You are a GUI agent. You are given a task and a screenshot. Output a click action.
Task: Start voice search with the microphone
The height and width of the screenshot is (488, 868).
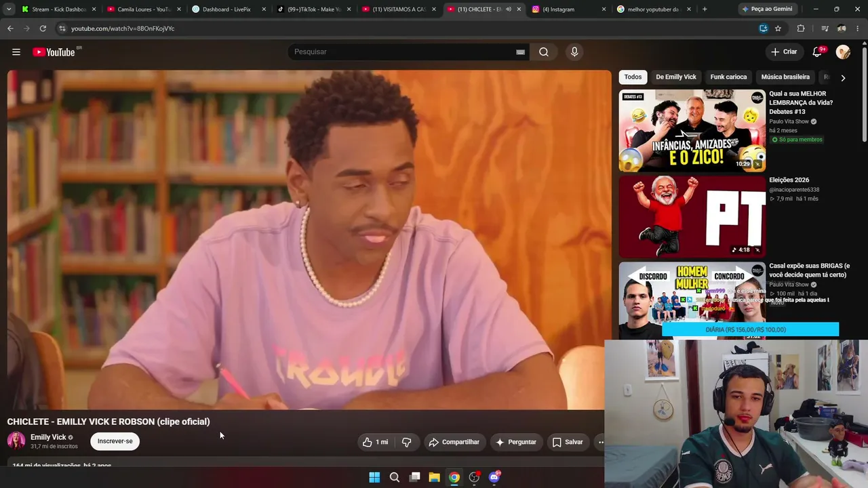(574, 52)
